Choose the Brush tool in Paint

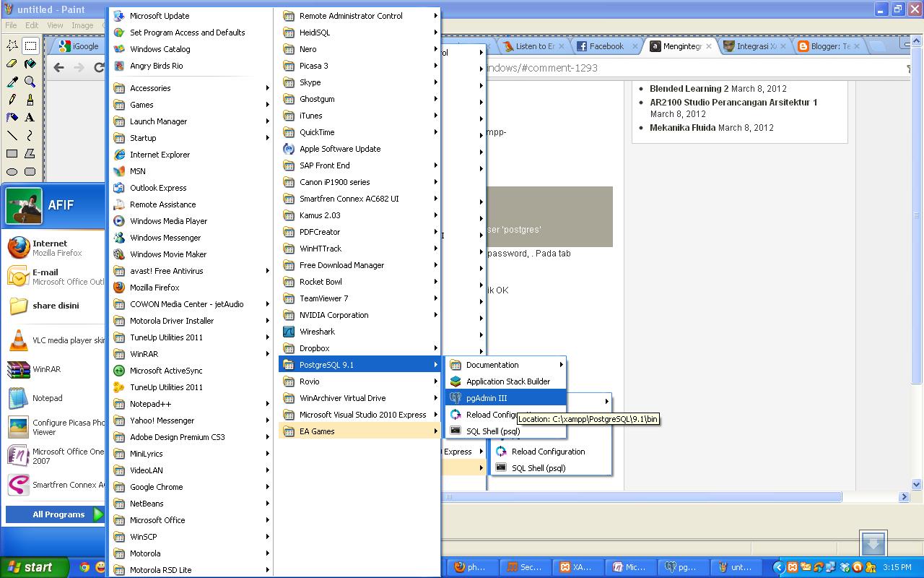click(x=30, y=100)
